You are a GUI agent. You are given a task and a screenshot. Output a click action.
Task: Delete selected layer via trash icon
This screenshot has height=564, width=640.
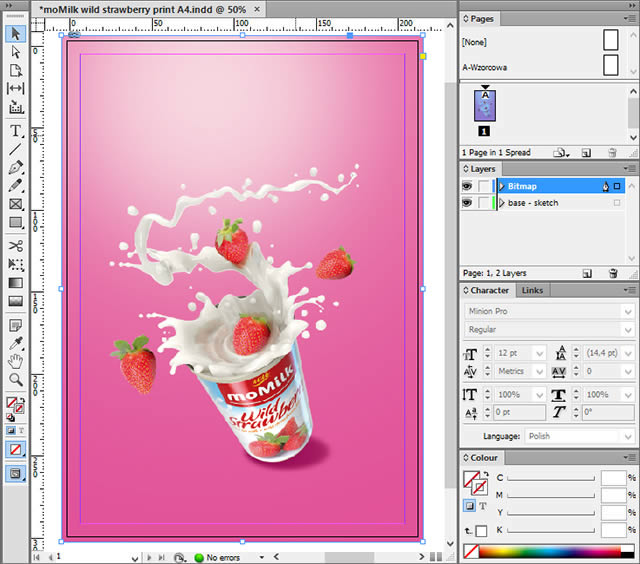point(613,273)
